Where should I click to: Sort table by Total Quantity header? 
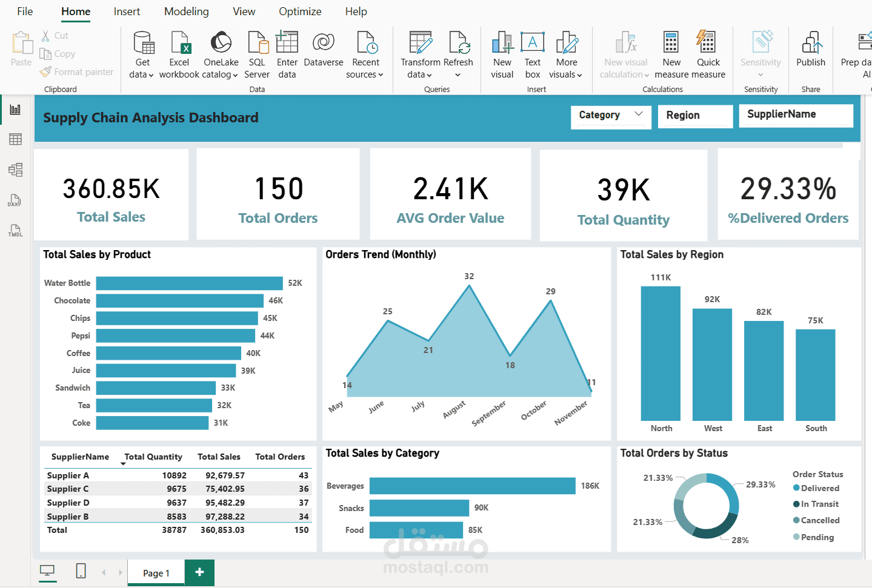click(x=153, y=457)
